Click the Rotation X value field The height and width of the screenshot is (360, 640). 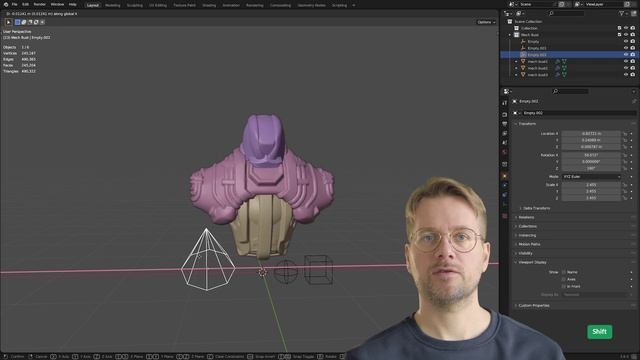click(591, 155)
